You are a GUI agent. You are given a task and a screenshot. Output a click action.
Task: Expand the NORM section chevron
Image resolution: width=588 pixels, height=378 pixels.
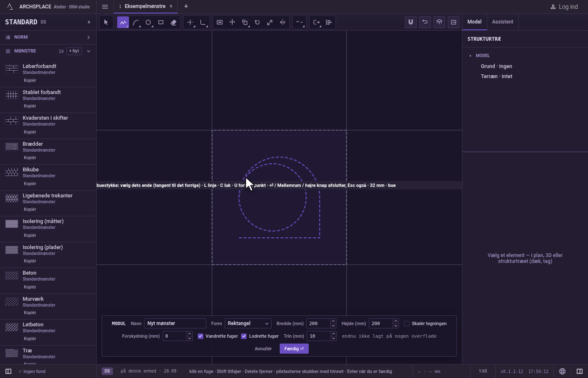pos(88,37)
